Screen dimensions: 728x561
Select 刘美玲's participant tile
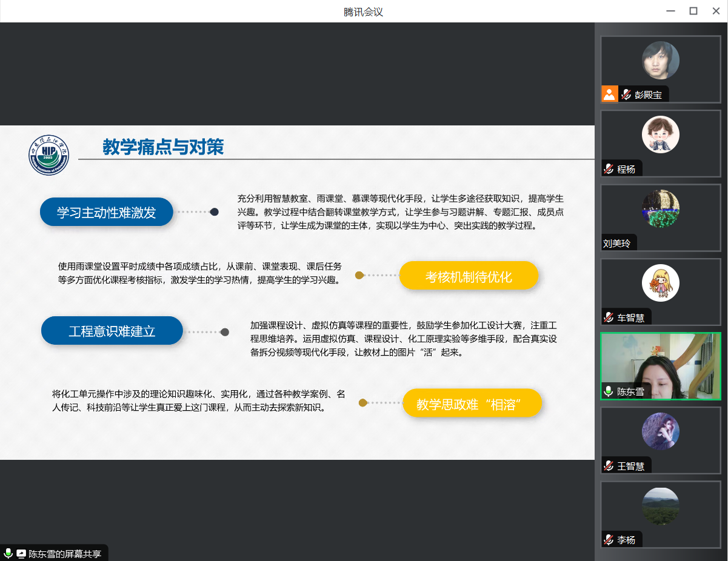pos(660,217)
